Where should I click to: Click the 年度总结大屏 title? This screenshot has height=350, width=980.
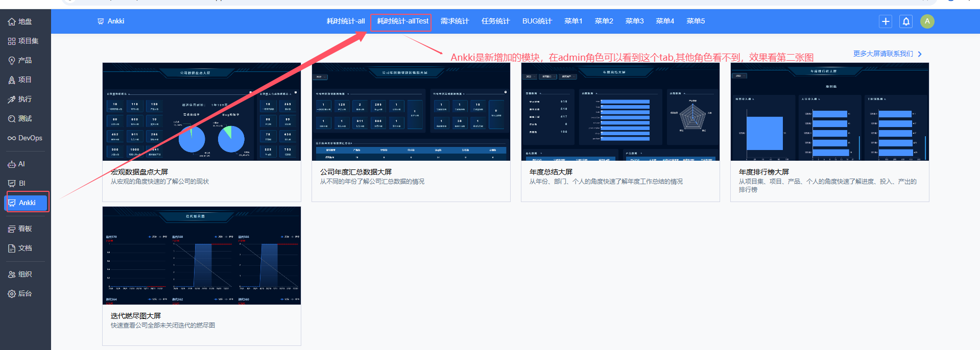tap(551, 172)
